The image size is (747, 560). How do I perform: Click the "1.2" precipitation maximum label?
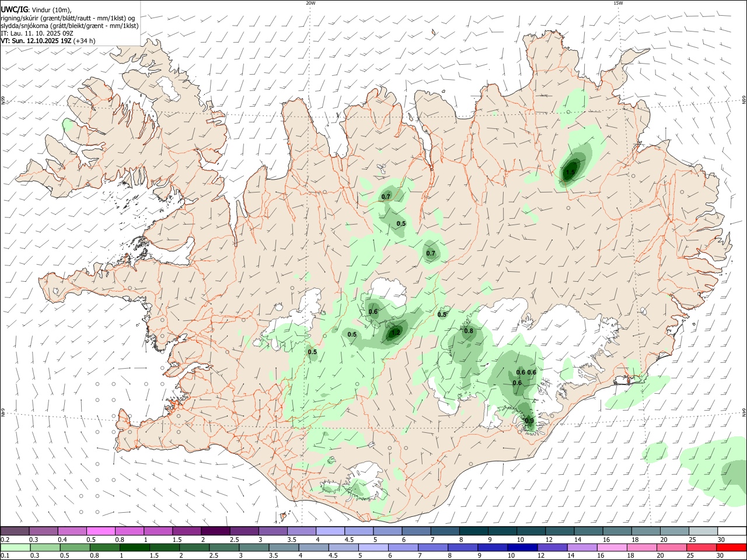396,333
